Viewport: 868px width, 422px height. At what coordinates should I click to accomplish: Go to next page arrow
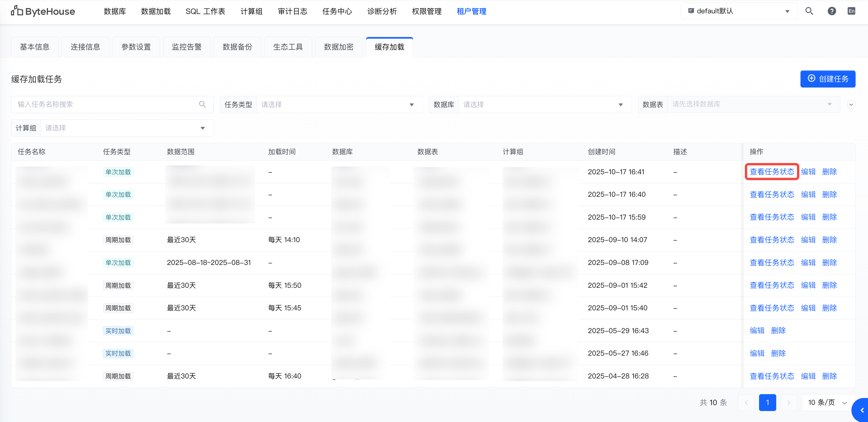point(788,402)
